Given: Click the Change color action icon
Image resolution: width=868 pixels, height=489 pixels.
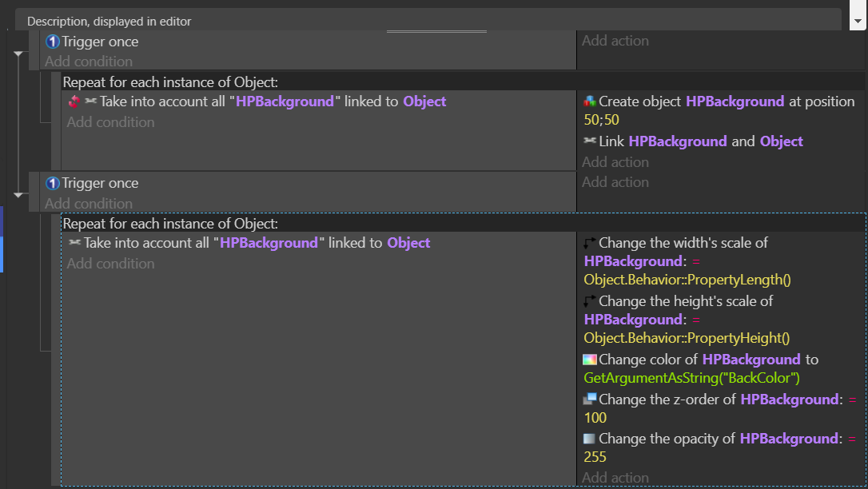Looking at the screenshot, I should pos(590,360).
